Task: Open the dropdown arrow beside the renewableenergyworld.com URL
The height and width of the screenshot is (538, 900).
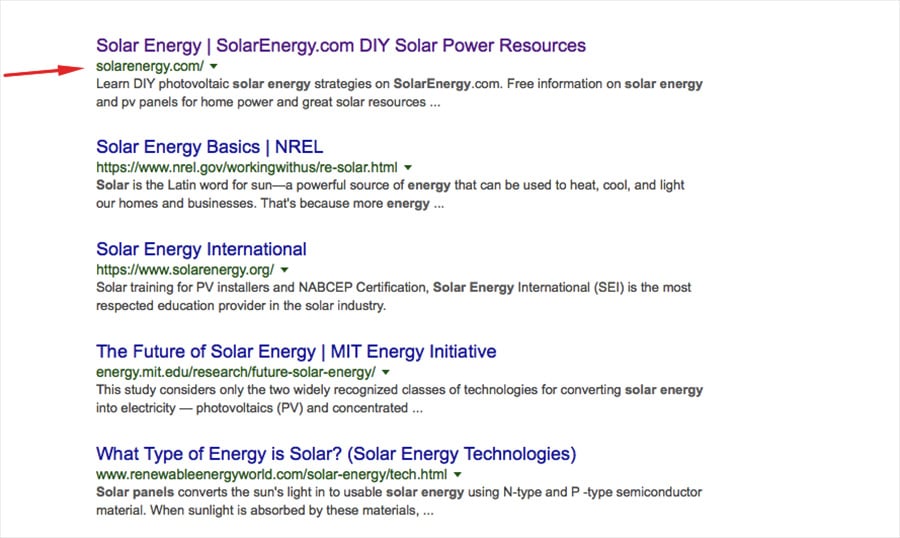Action: point(457,474)
